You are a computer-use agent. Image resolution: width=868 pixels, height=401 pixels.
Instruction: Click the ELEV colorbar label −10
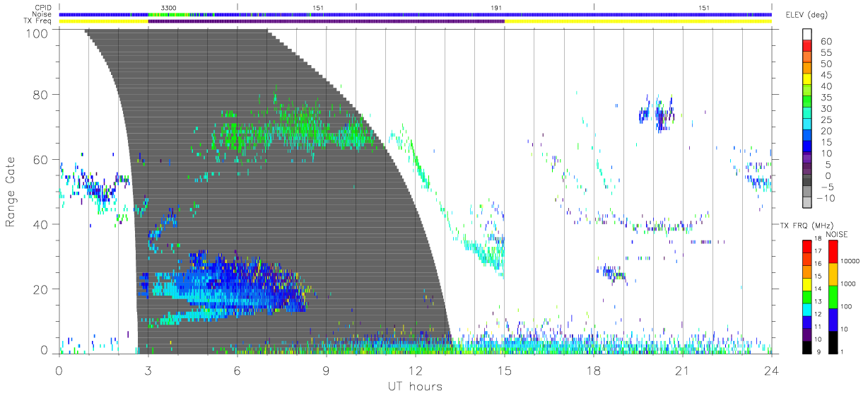point(825,198)
